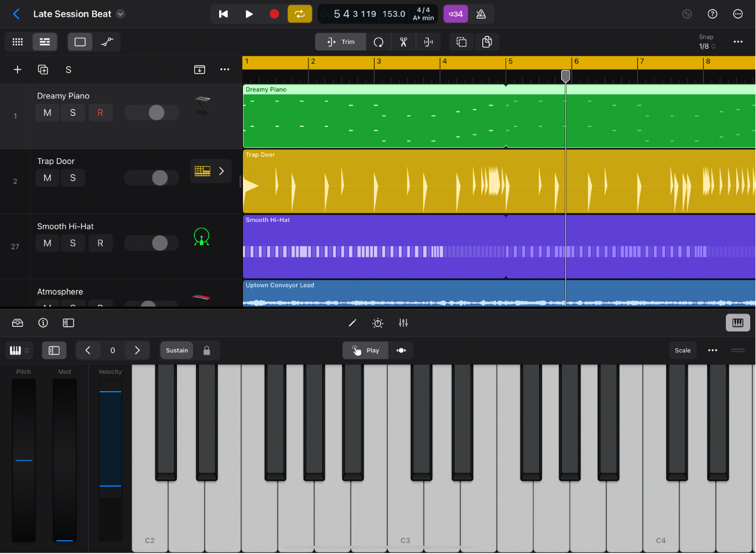The height and width of the screenshot is (554, 756).
Task: Open the Pencil editor icon
Action: point(352,323)
